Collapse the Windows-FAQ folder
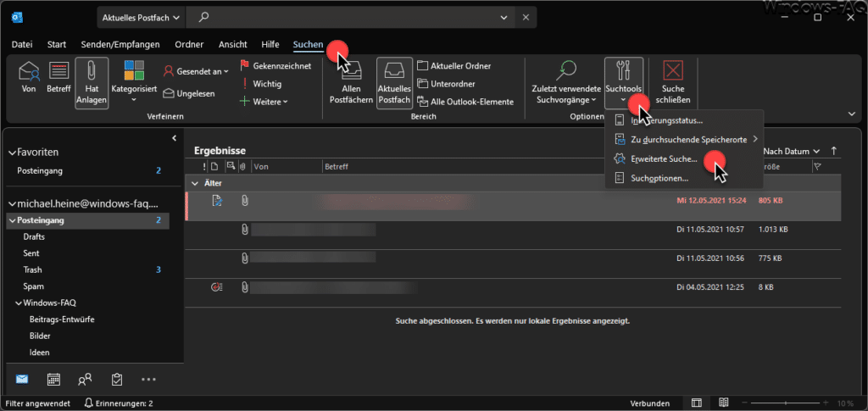The height and width of the screenshot is (411, 868). tap(19, 303)
